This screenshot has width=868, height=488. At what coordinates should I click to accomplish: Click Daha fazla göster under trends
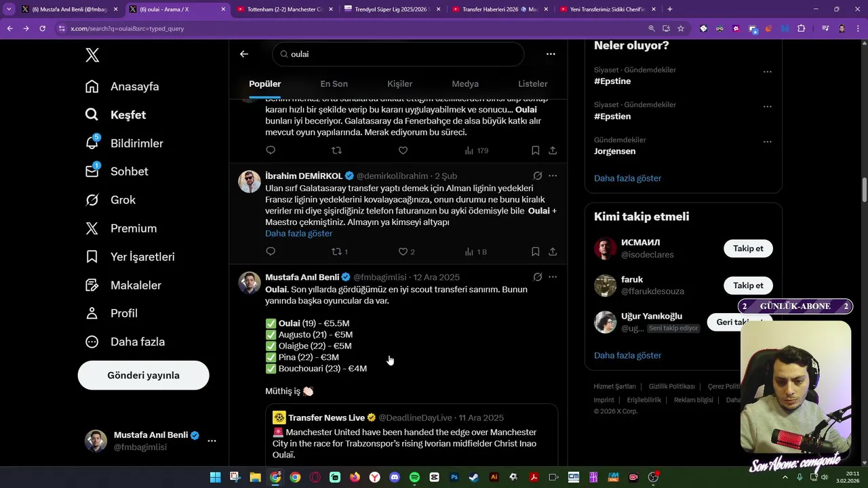coord(627,178)
